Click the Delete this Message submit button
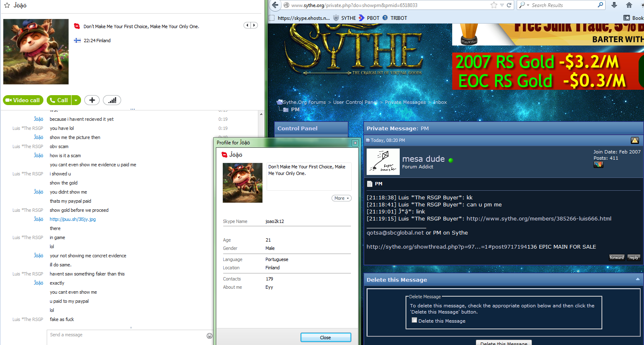Image resolution: width=644 pixels, height=345 pixels. pos(503,343)
